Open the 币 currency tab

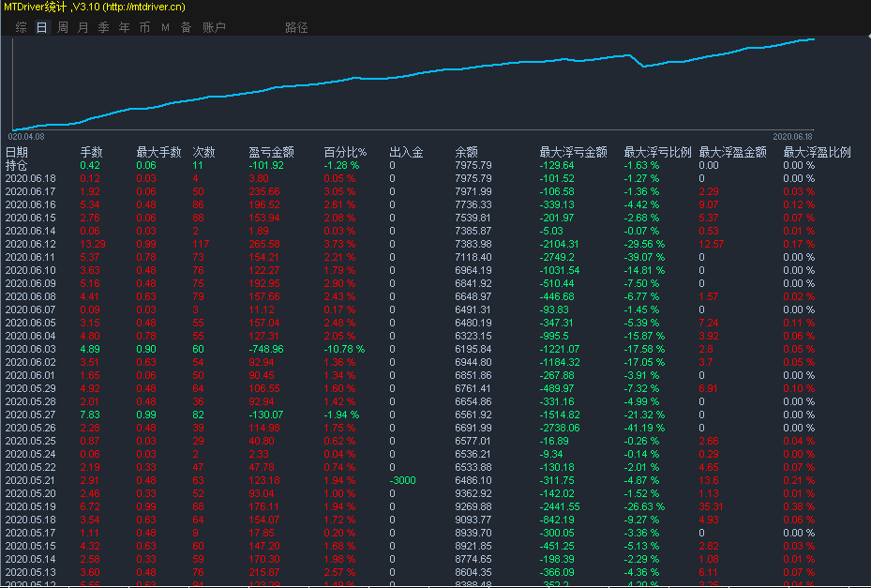tap(145, 27)
